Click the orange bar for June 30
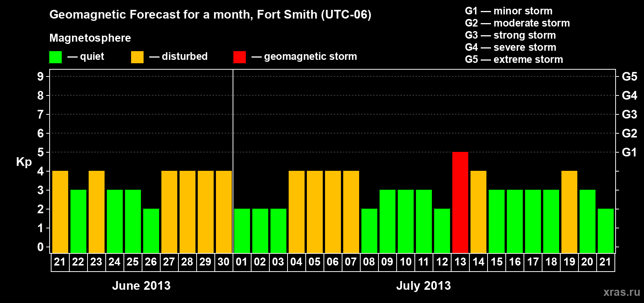 tap(224, 212)
